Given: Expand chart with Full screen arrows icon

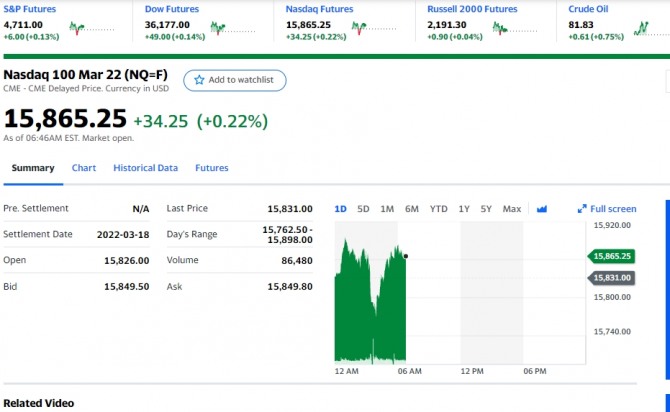Looking at the screenshot, I should coord(582,209).
